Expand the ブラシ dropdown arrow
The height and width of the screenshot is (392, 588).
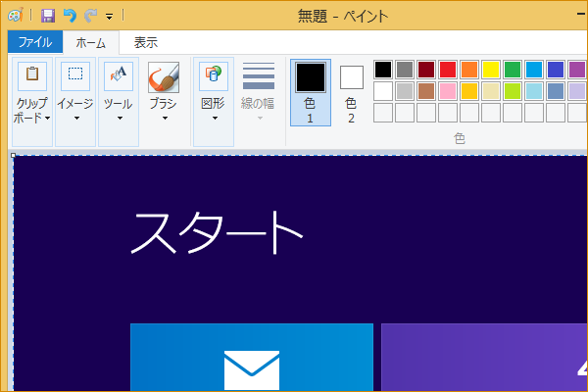pyautogui.click(x=165, y=119)
